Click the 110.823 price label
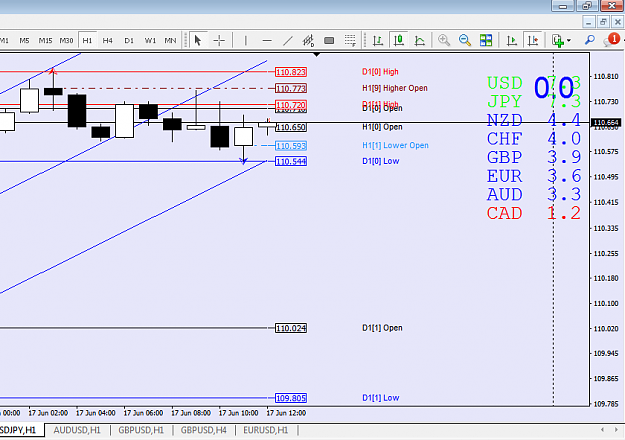The width and height of the screenshot is (625, 440). (x=291, y=72)
